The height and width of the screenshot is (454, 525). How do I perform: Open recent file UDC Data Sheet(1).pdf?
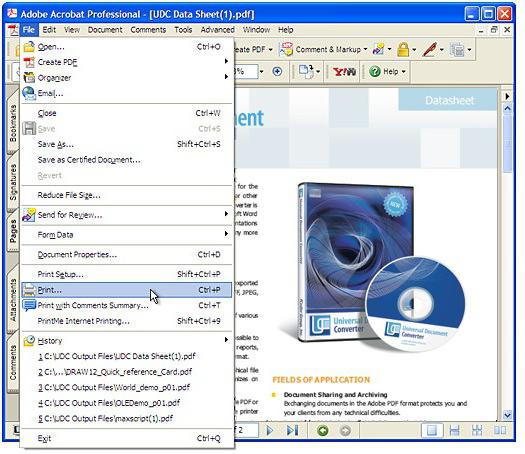(127, 356)
